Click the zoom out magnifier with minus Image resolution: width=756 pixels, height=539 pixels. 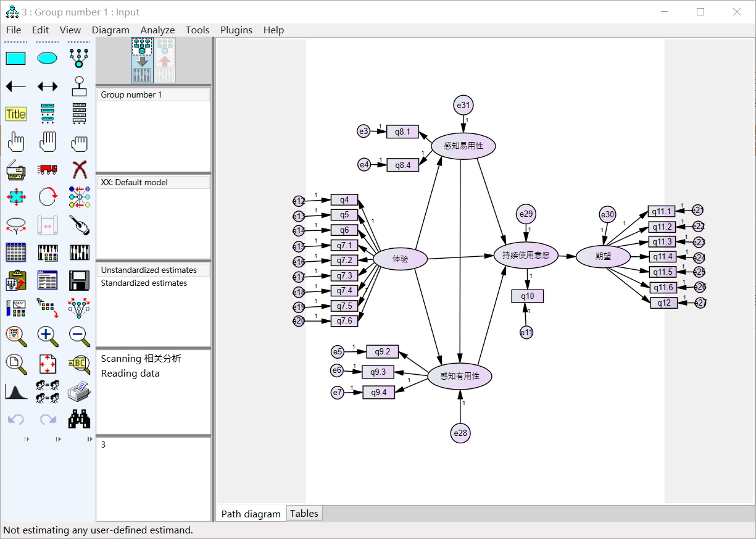[x=79, y=335]
